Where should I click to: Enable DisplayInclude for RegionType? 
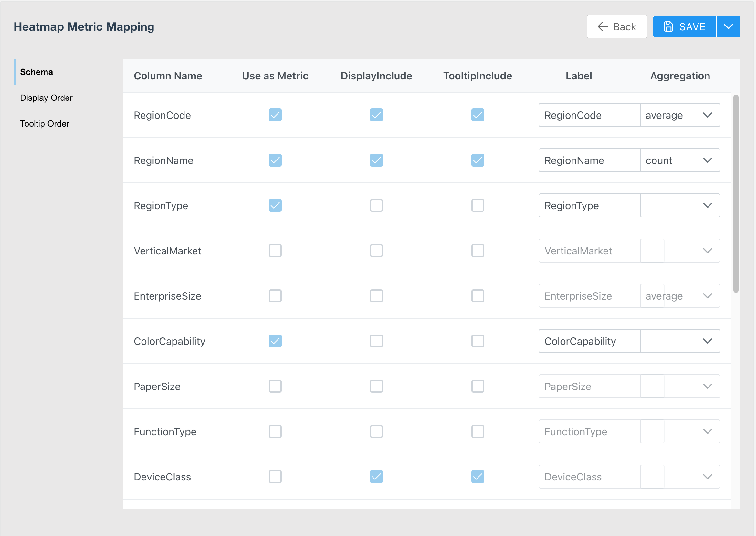click(x=376, y=206)
